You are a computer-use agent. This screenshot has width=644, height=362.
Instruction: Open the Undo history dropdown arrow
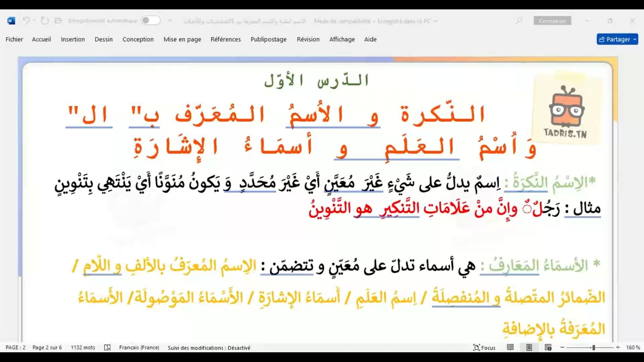tap(35, 21)
